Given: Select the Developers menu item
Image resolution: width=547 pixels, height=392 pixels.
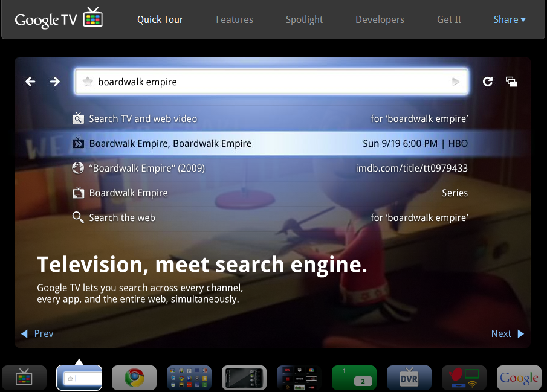Looking at the screenshot, I should [x=380, y=19].
